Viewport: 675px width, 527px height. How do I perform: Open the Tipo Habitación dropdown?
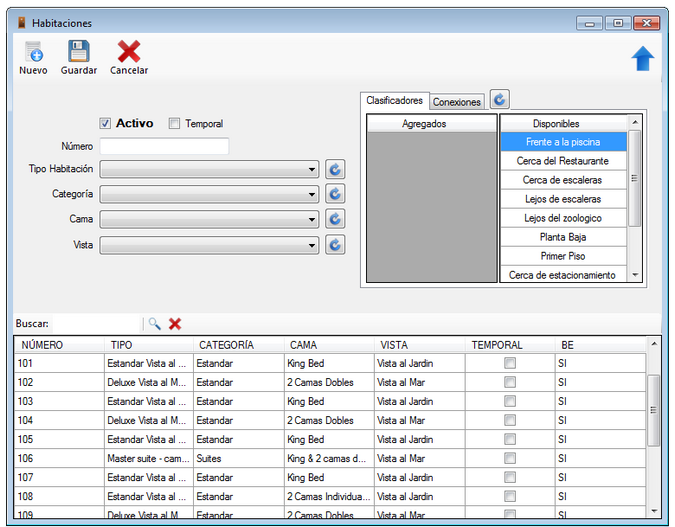click(209, 169)
